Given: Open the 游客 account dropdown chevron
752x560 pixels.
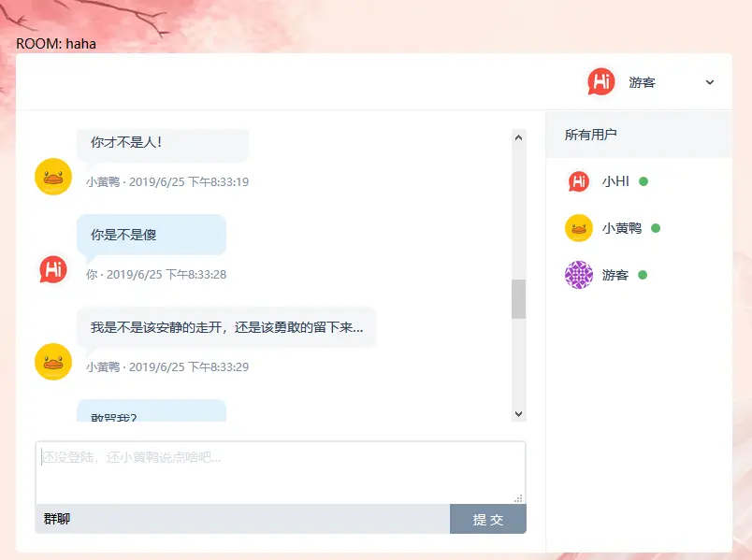Looking at the screenshot, I should pos(709,82).
